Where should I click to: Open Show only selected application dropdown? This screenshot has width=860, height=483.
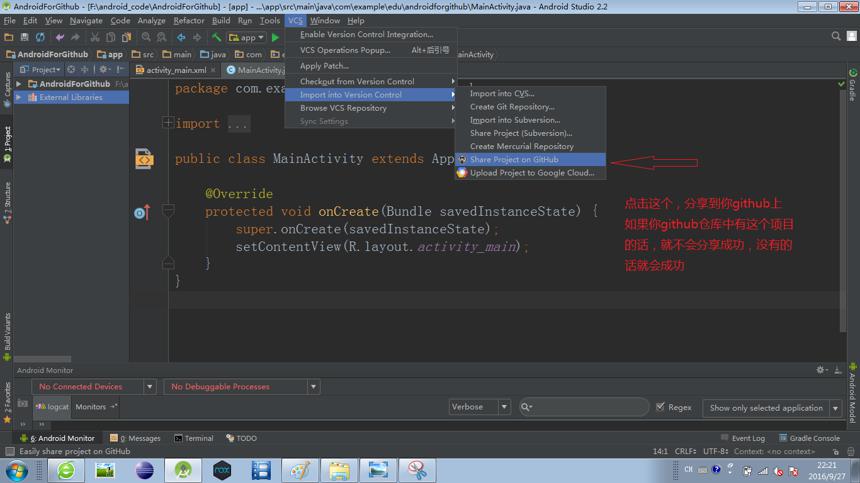[x=772, y=408]
